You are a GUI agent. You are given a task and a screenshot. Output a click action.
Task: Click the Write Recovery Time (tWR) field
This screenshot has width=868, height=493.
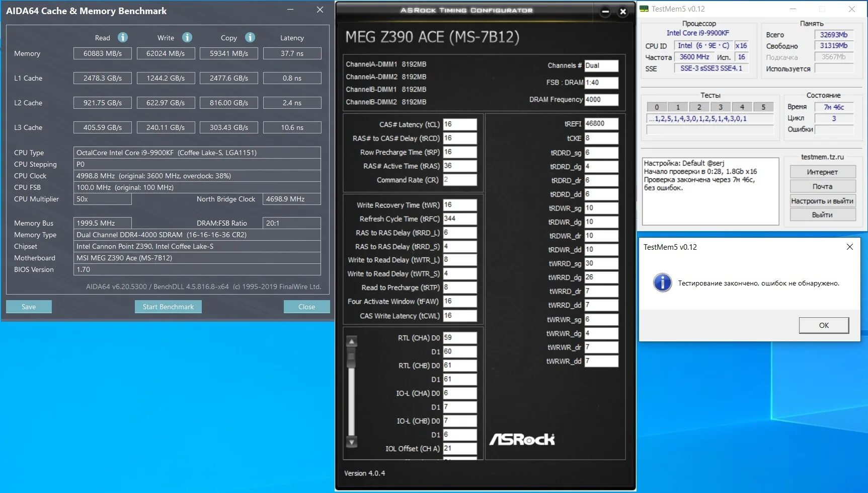click(460, 205)
